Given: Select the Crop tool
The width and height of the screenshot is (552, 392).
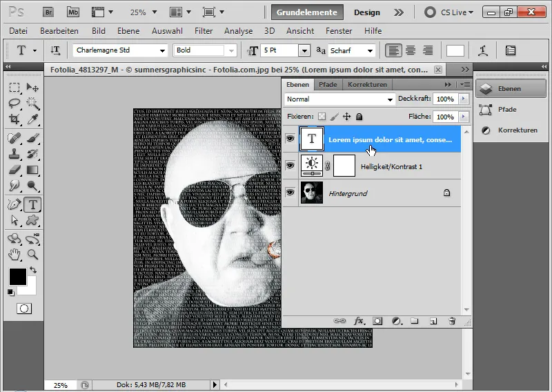Looking at the screenshot, I should coord(14,119).
